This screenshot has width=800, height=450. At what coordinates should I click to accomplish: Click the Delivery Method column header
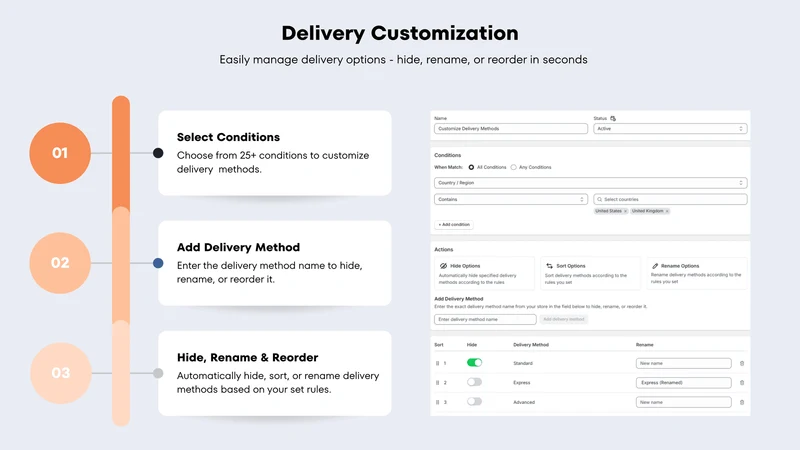click(531, 345)
